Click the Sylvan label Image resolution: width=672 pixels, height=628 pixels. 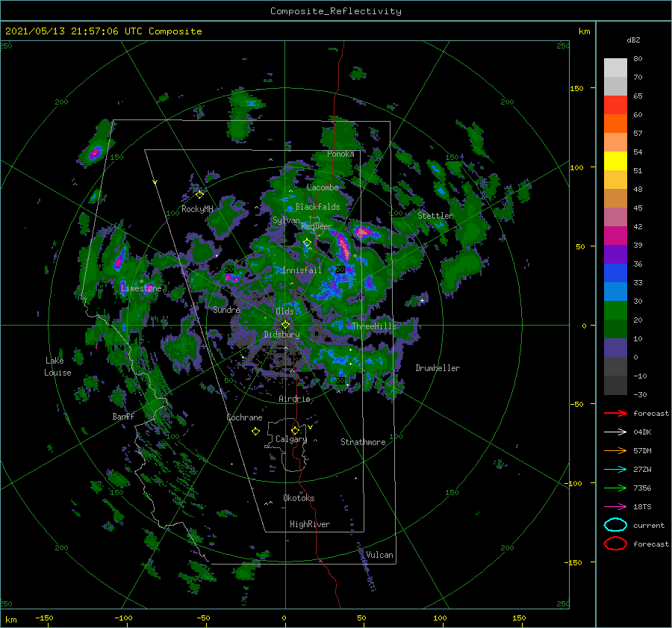pyautogui.click(x=286, y=220)
